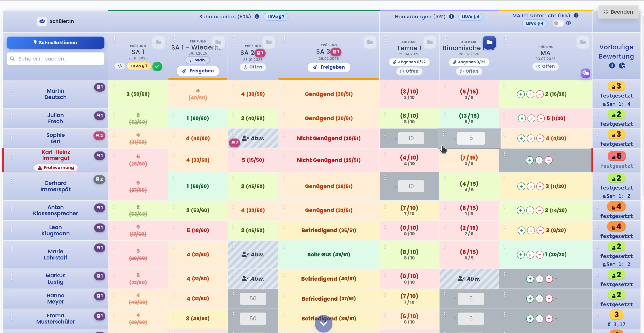Image resolution: width=644 pixels, height=333 pixels.
Task: Open the three-dot menu for Sophie Gut's row
Action: [x=11, y=137]
